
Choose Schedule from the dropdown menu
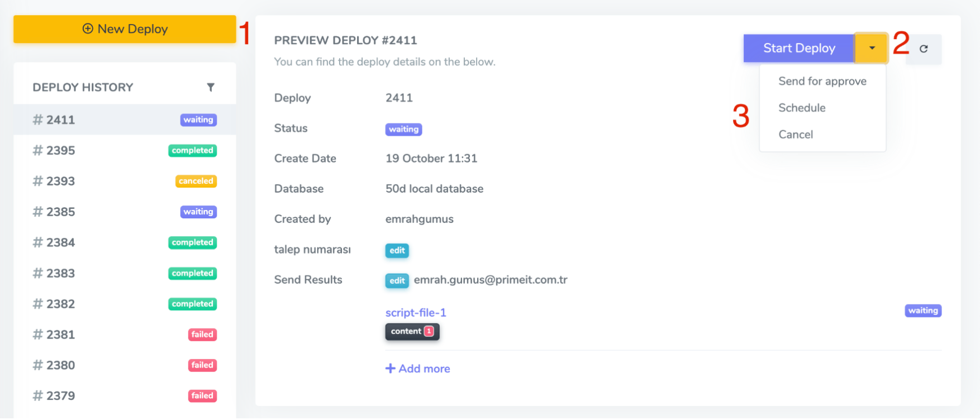tap(802, 108)
